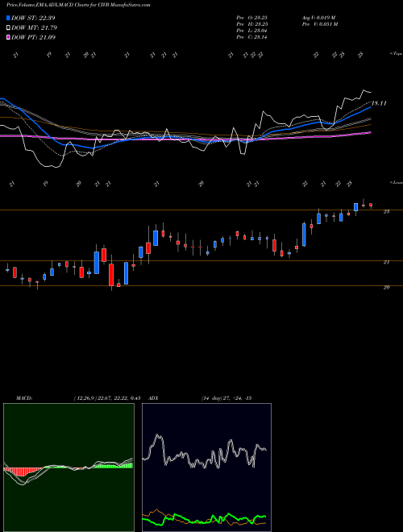Click the 'Avg V: 0.019 M' volume text
The width and height of the screenshot is (403, 532).
[319, 18]
